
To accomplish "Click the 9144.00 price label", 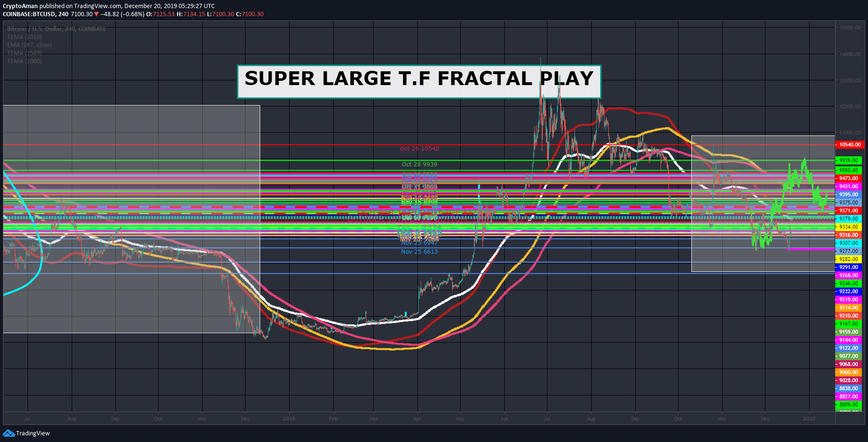I will [849, 340].
